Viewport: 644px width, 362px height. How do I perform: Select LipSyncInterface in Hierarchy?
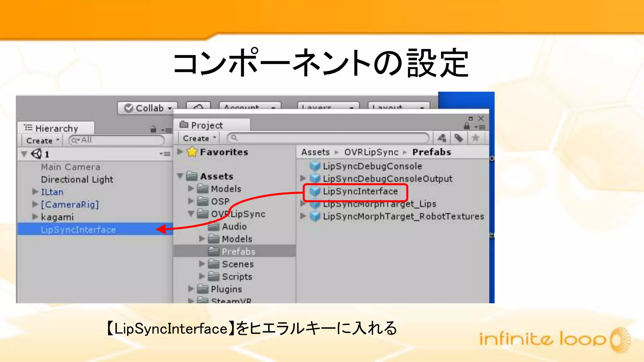[x=95, y=229]
